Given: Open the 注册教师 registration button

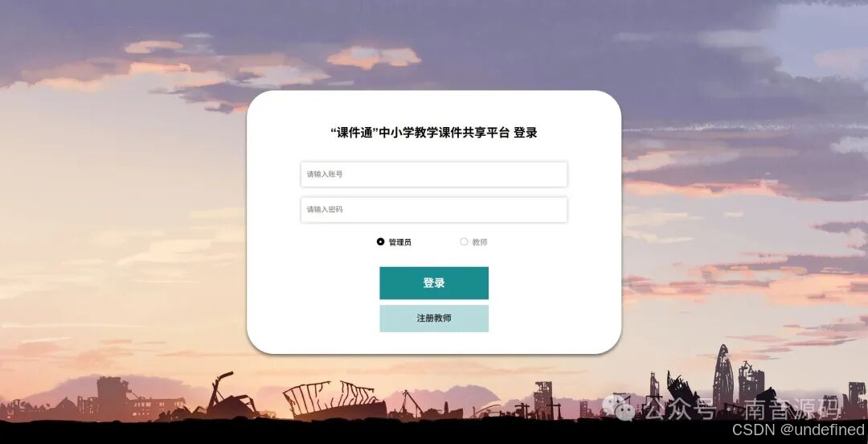Looking at the screenshot, I should click(434, 319).
